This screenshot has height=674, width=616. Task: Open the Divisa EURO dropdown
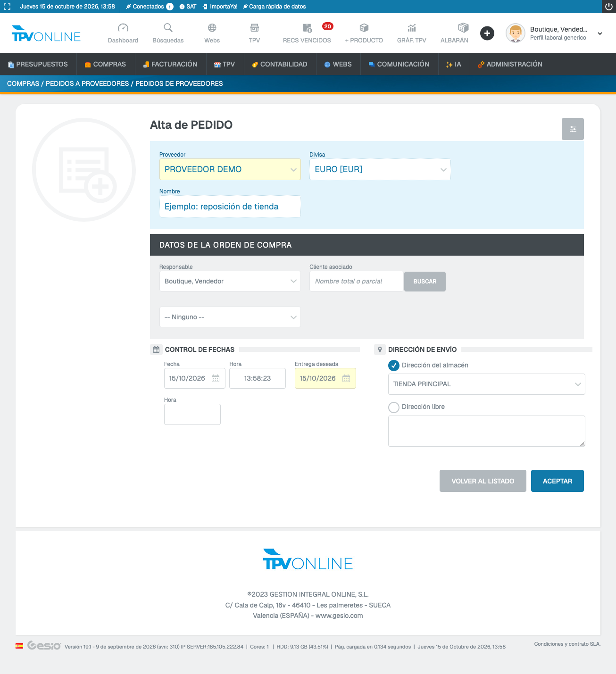(380, 169)
